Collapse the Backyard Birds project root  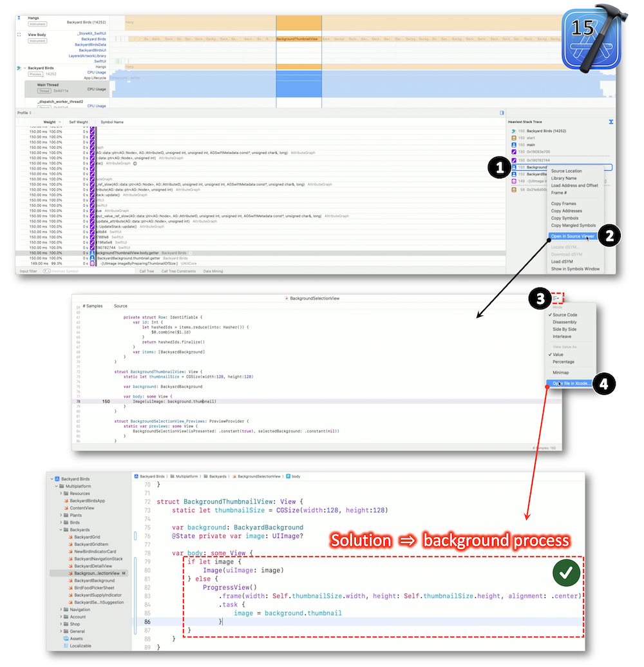point(52,479)
